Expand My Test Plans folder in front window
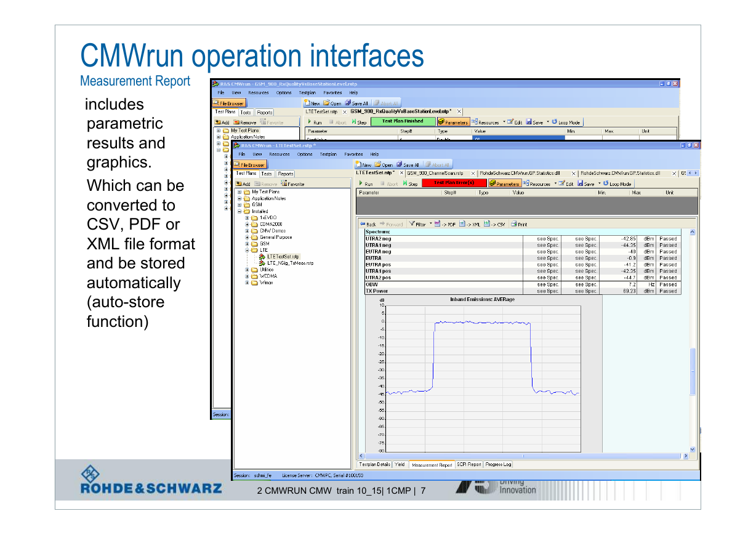 [239, 192]
